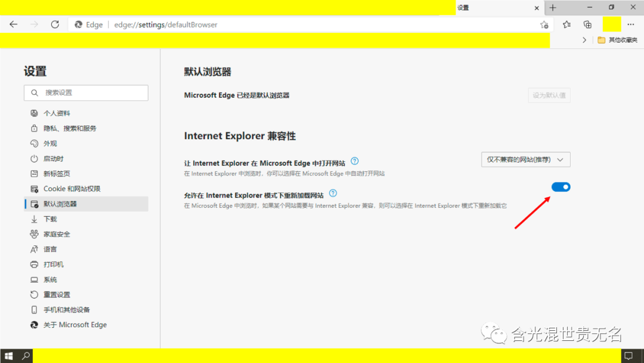Viewport: 644px width, 363px height.
Task: Open the 其他收藏夹 folder
Action: tap(617, 40)
